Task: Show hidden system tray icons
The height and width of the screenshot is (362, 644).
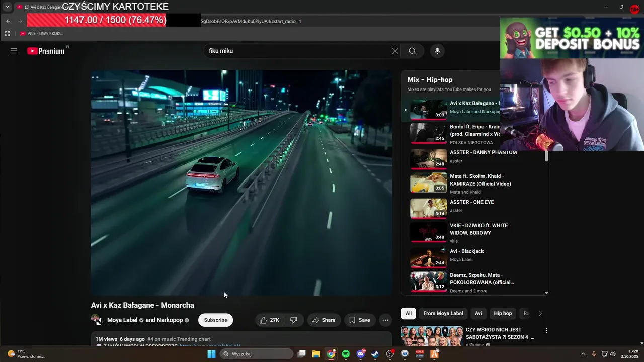Action: click(583, 354)
